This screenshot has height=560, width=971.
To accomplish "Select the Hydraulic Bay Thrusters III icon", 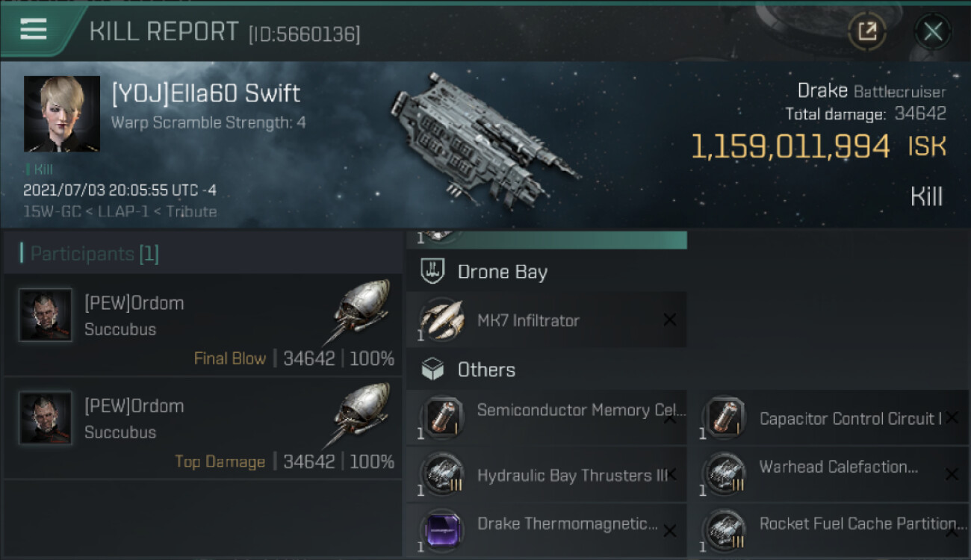I will pos(443,474).
